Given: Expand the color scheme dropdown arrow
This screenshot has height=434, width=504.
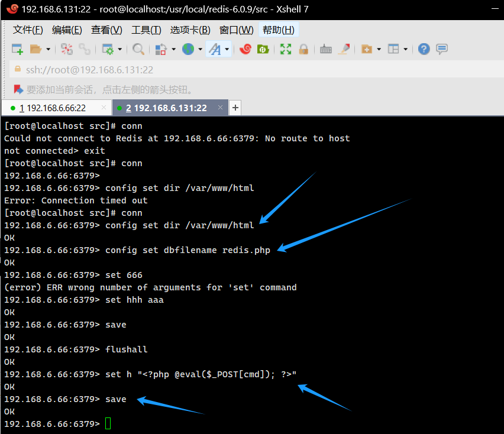Looking at the screenshot, I should point(173,49).
